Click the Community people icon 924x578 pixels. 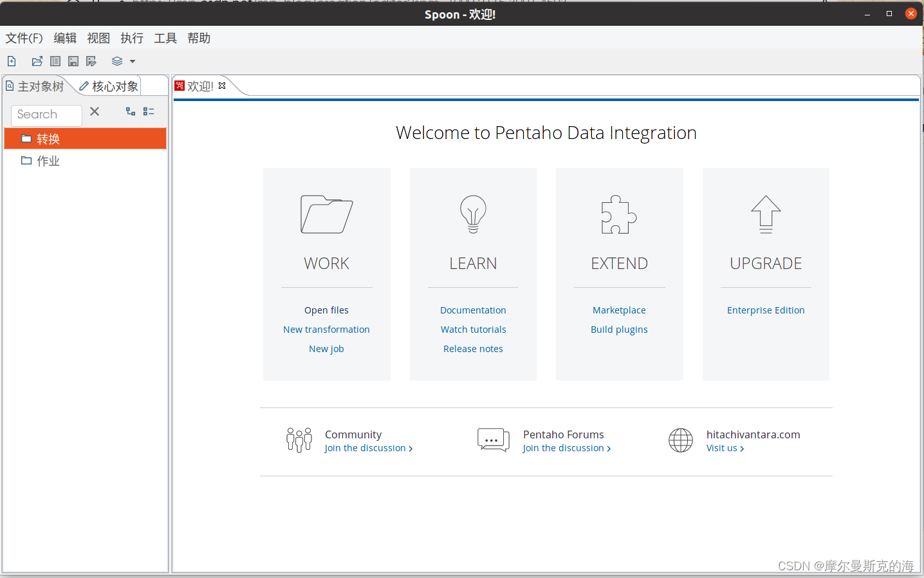pyautogui.click(x=299, y=440)
